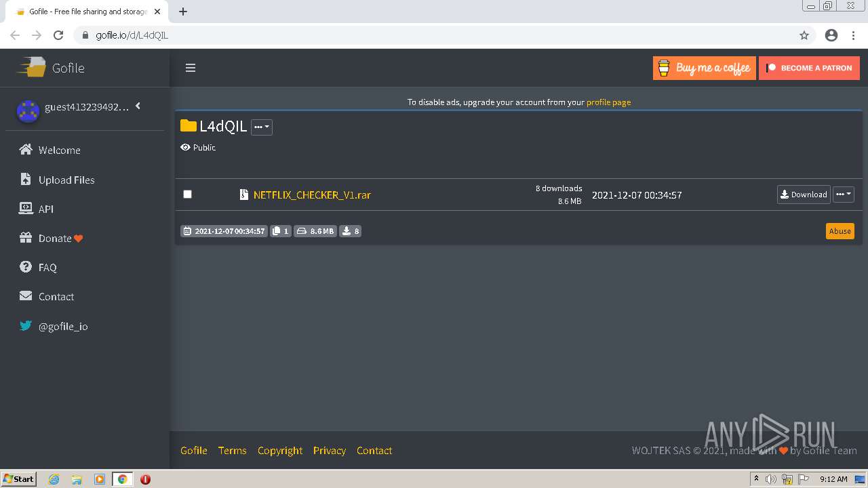This screenshot has width=868, height=488.
Task: Click the file timestamp 2021-12-07 00:34:57
Action: tap(637, 195)
